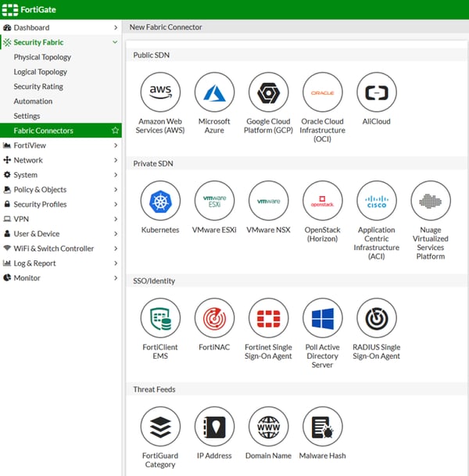Viewport: 469px width, 476px height.
Task: Open the Log & Report menu
Action: (x=61, y=263)
